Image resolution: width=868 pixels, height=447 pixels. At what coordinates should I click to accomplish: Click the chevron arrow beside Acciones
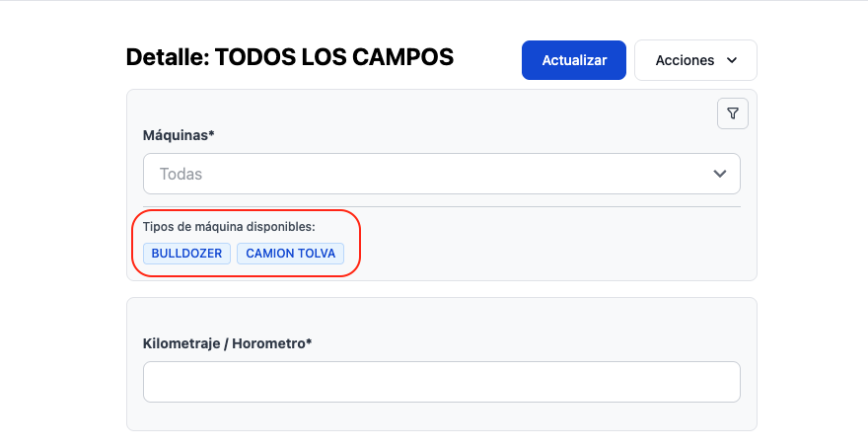tap(732, 60)
